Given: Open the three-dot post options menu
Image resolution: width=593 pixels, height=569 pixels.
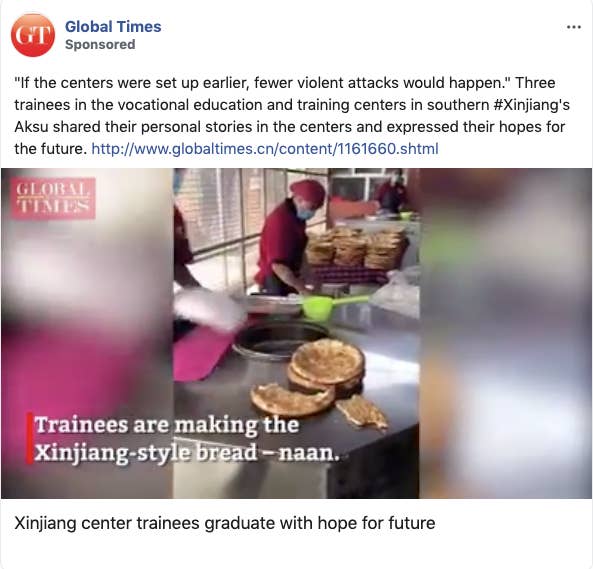Looking at the screenshot, I should pos(574,27).
